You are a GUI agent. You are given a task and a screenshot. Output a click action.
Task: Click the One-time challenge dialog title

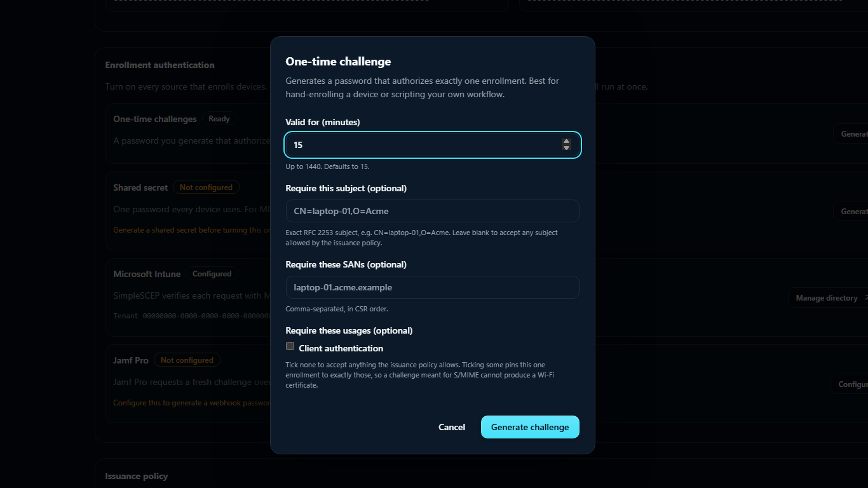(x=338, y=62)
